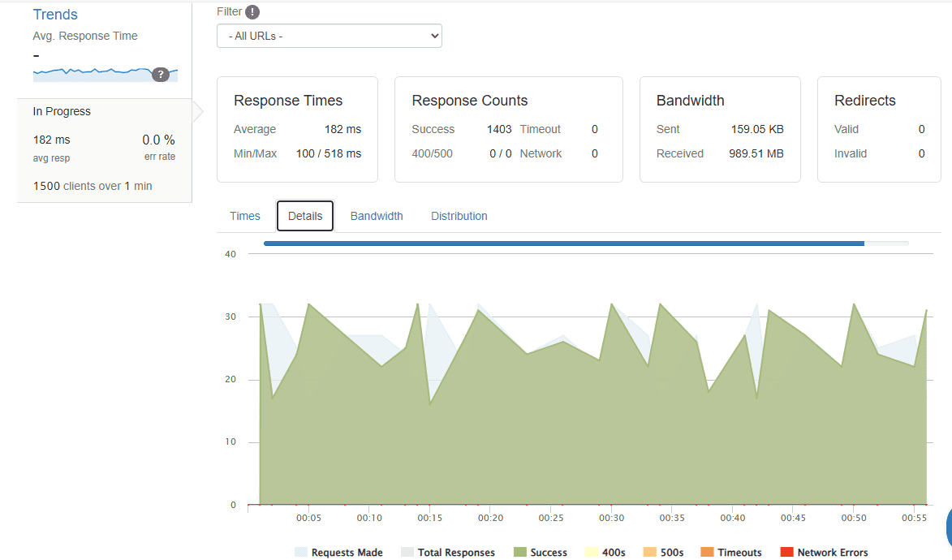Click the blue test progress bar

tap(564, 243)
